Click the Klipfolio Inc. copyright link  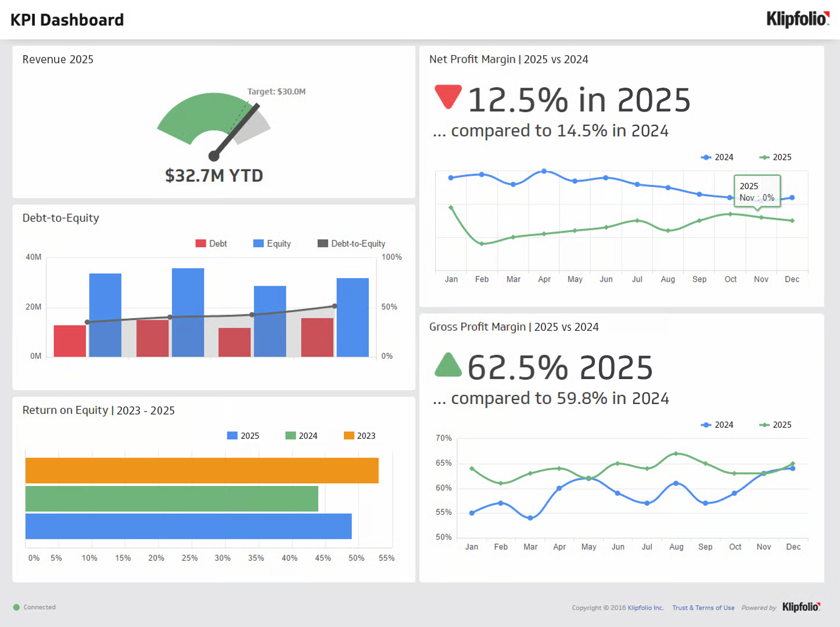(645, 607)
